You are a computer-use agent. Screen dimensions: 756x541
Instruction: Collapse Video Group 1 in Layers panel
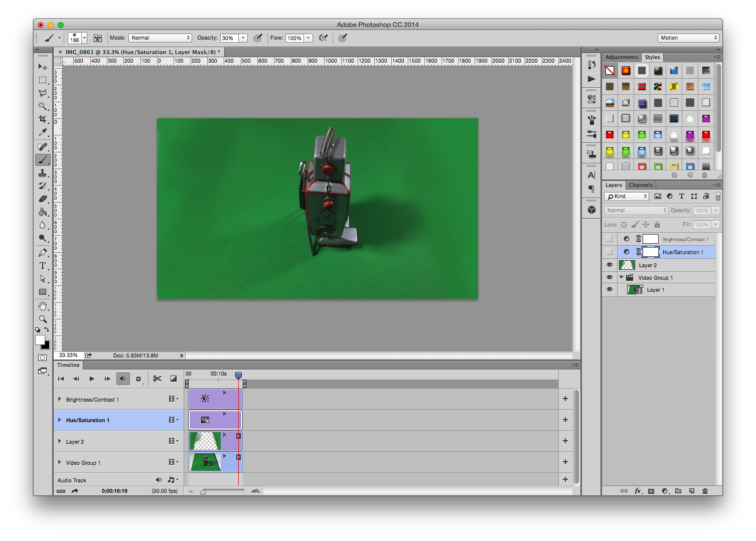pos(622,277)
